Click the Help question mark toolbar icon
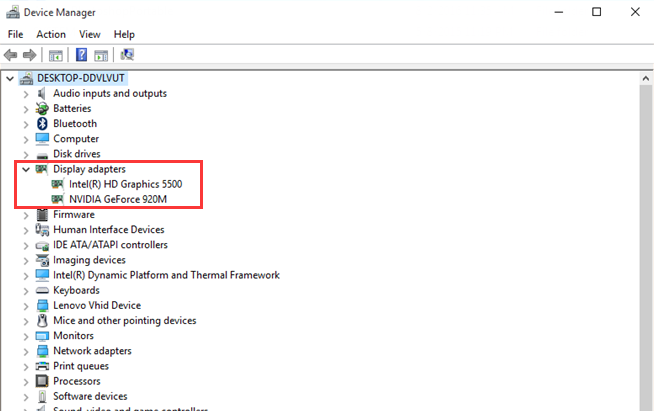 tap(81, 55)
